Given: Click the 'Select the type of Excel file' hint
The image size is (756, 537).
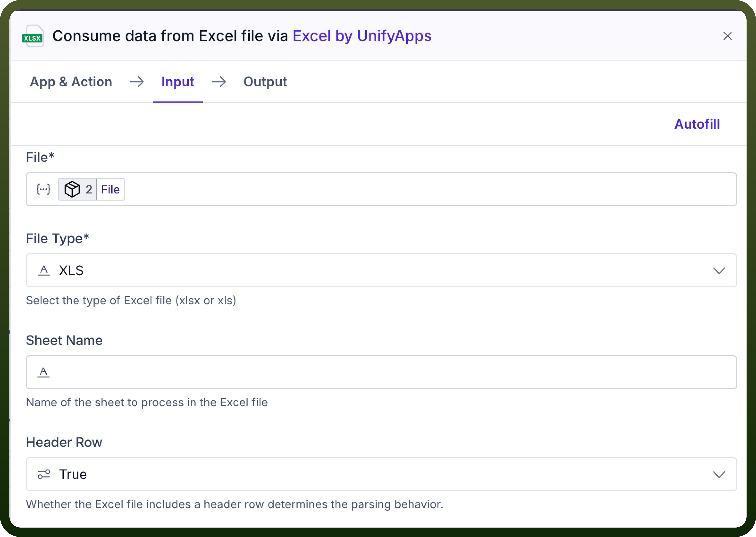Looking at the screenshot, I should pos(131,301).
